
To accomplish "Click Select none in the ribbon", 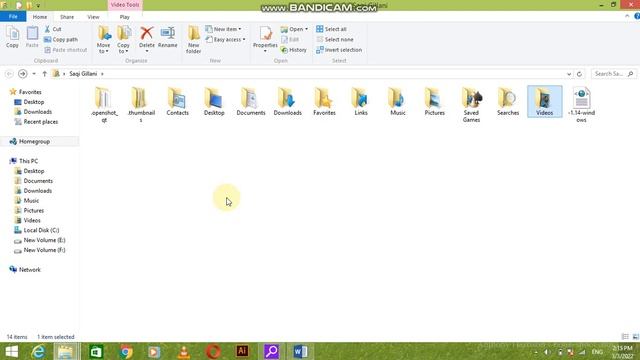I will (x=335, y=40).
